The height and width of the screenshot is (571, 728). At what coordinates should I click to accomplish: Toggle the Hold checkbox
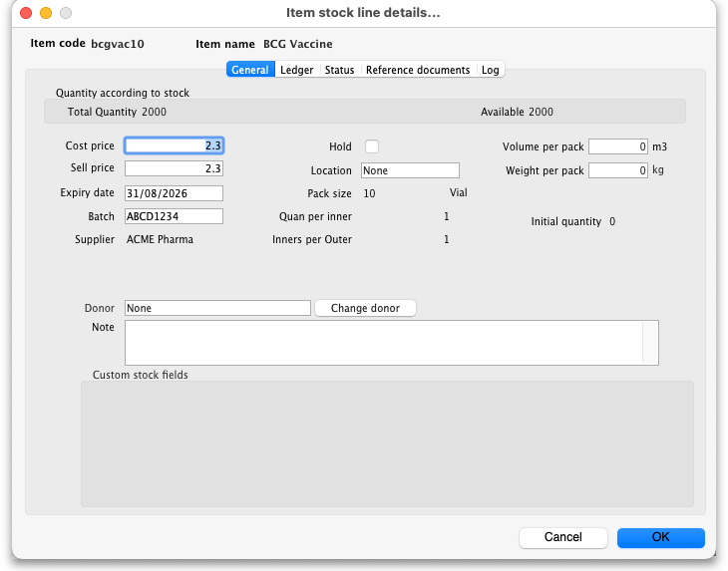[x=372, y=146]
